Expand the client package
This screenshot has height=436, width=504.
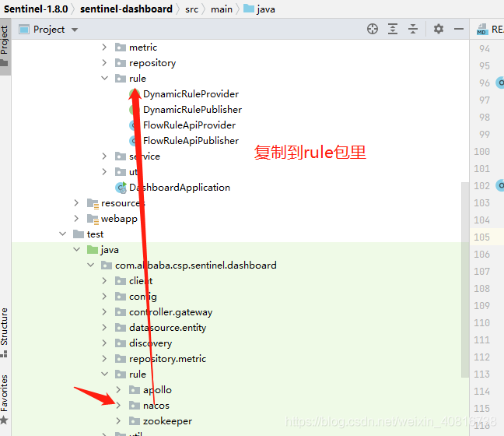104,280
